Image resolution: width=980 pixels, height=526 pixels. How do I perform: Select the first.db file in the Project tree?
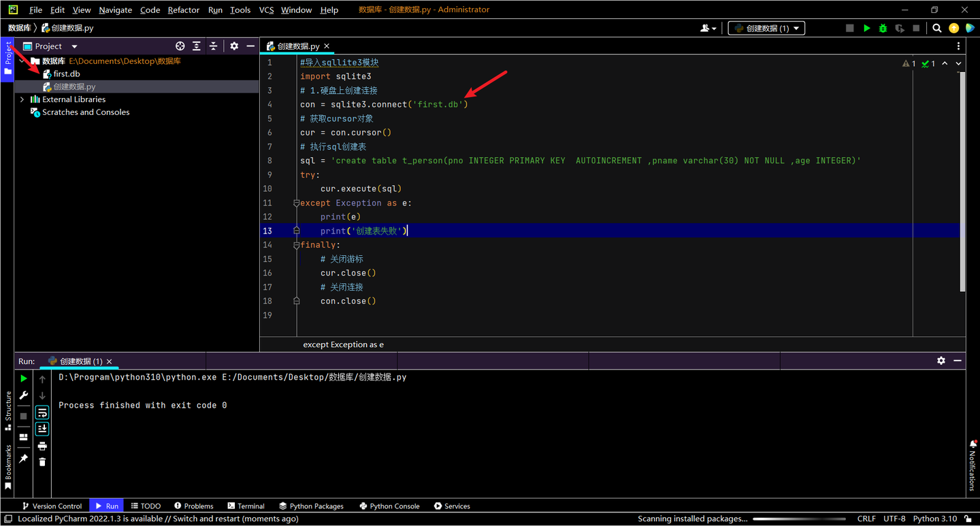click(67, 73)
